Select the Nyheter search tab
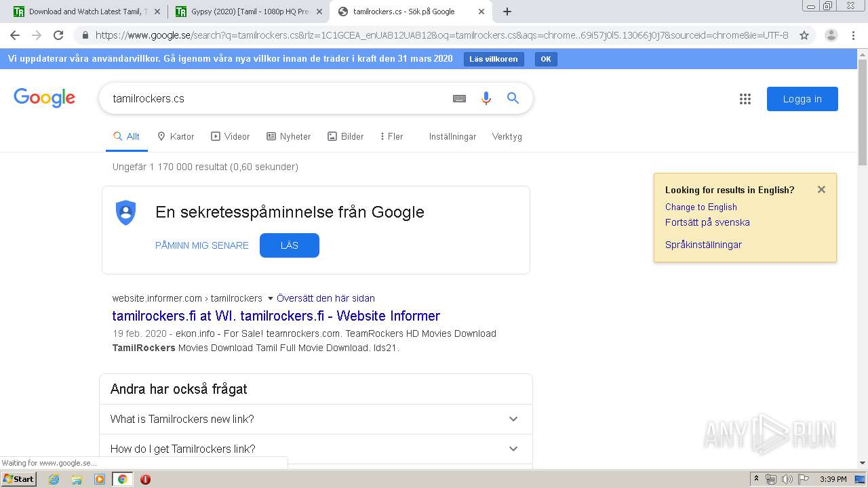Screen dimensions: 868x488 (x=289, y=136)
